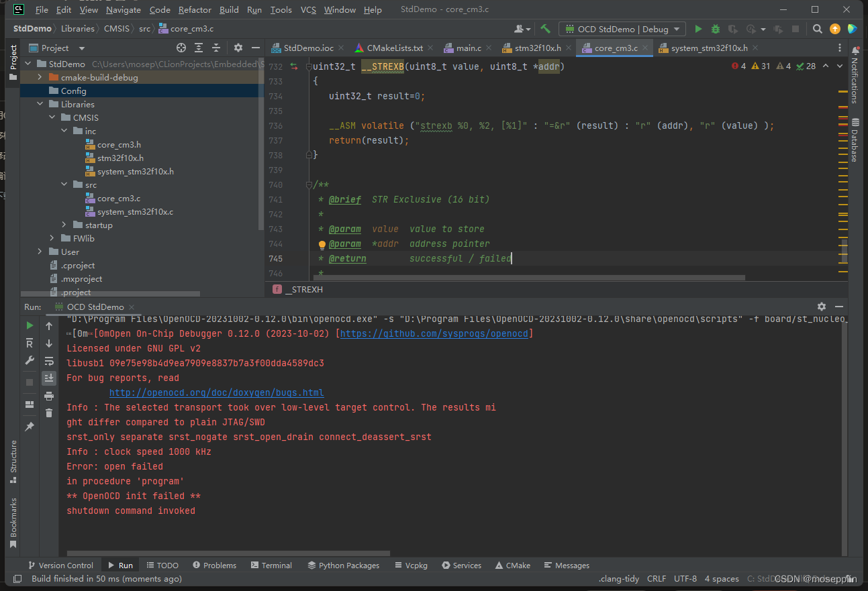
Task: Print console output with the printer icon
Action: (x=48, y=396)
